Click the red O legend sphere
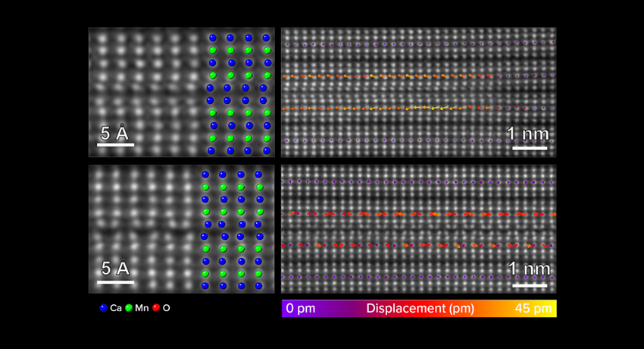The image size is (644, 349). (156, 307)
